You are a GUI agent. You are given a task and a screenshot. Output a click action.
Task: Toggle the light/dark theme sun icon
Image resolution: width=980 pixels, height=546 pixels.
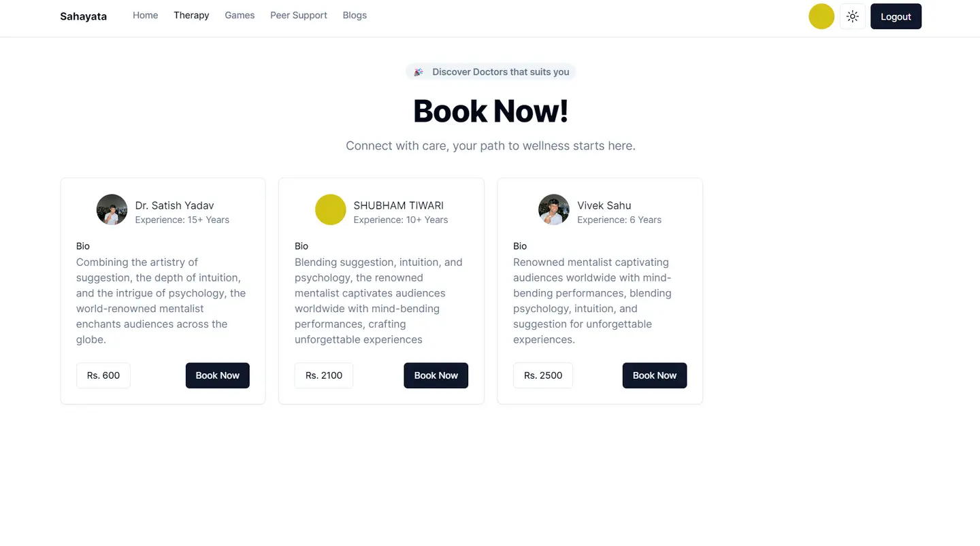(852, 16)
